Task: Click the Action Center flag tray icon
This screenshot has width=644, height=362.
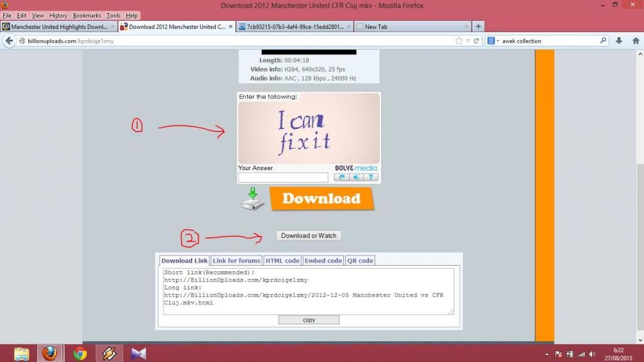Action: tap(558, 354)
